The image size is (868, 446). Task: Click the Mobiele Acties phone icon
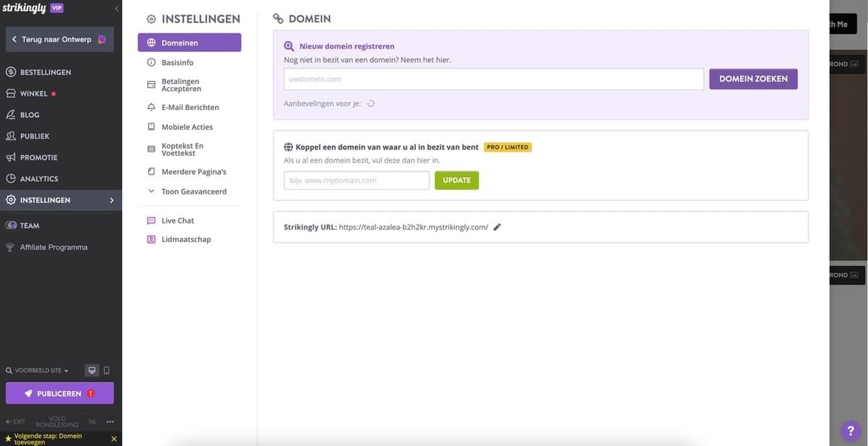click(x=150, y=126)
